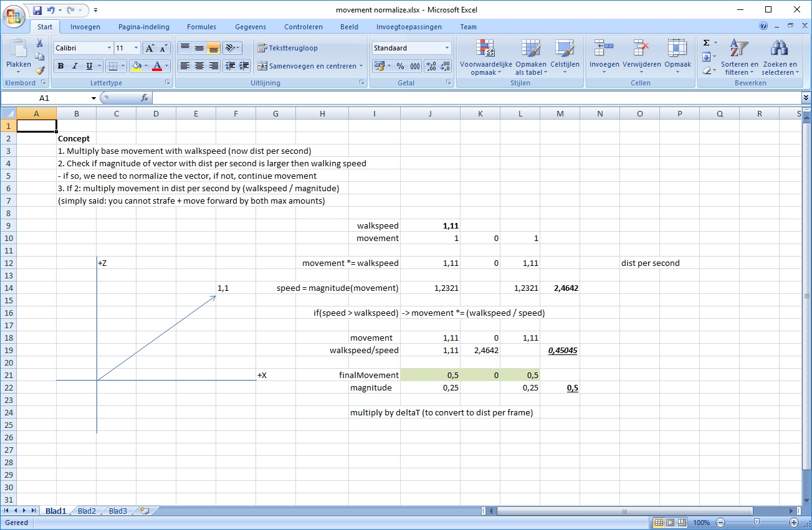Click Samenvoegen en centreren button

pos(308,66)
